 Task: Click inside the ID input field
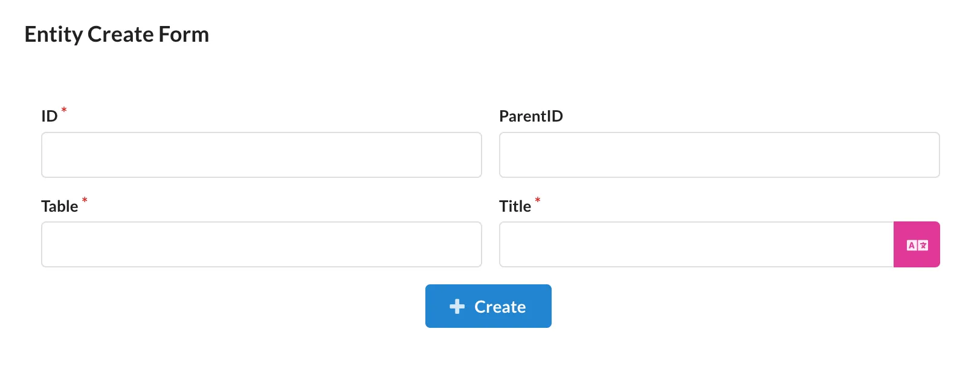[261, 155]
